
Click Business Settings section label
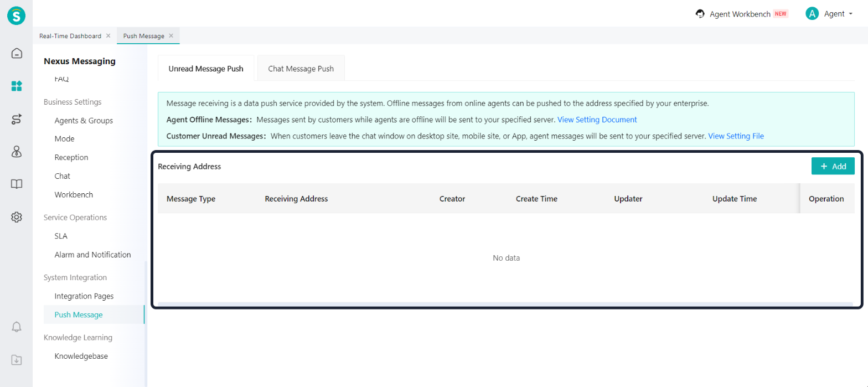tap(73, 102)
